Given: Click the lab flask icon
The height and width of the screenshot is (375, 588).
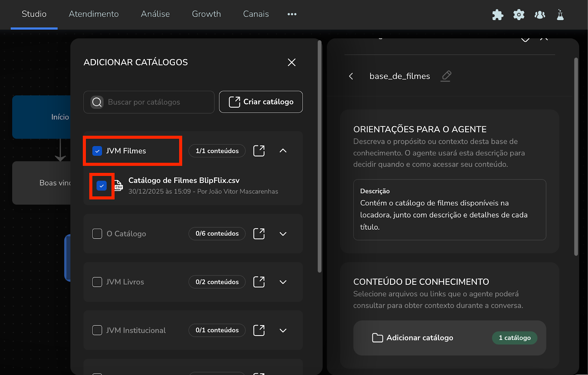Looking at the screenshot, I should click(x=560, y=15).
